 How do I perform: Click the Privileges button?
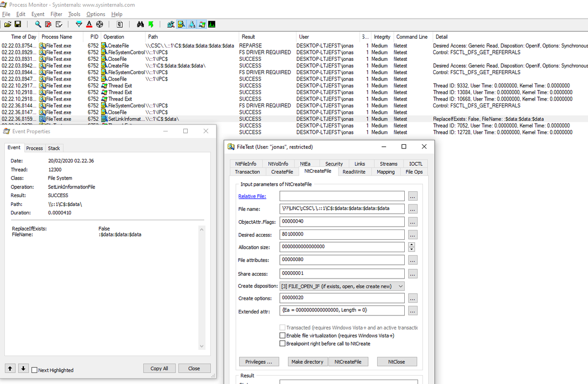(259, 361)
